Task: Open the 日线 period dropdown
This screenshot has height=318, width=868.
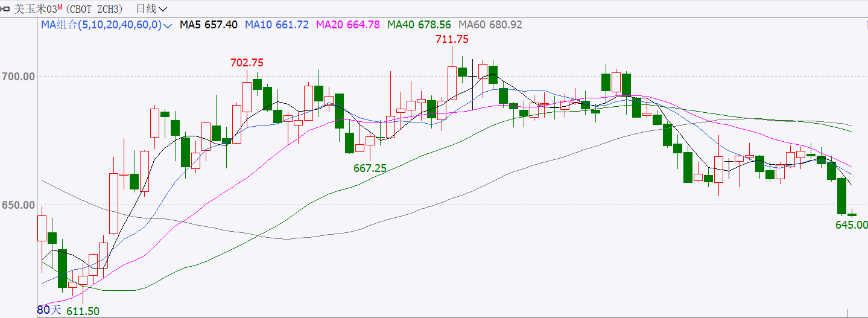Action: point(152,9)
